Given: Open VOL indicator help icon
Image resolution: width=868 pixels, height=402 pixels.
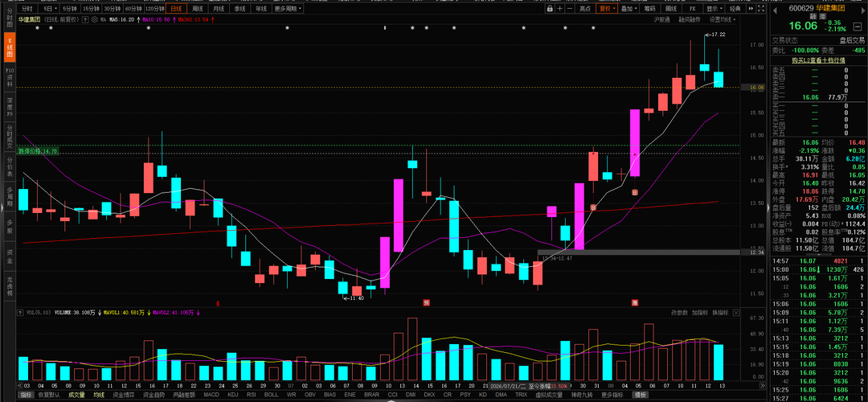Looking at the screenshot, I should pyautogui.click(x=20, y=312).
